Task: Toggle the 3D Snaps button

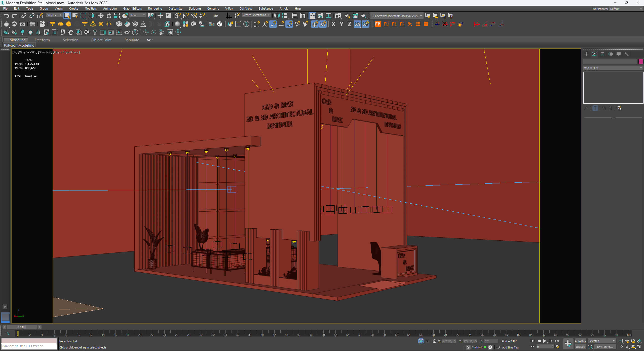Action: pos(178,16)
